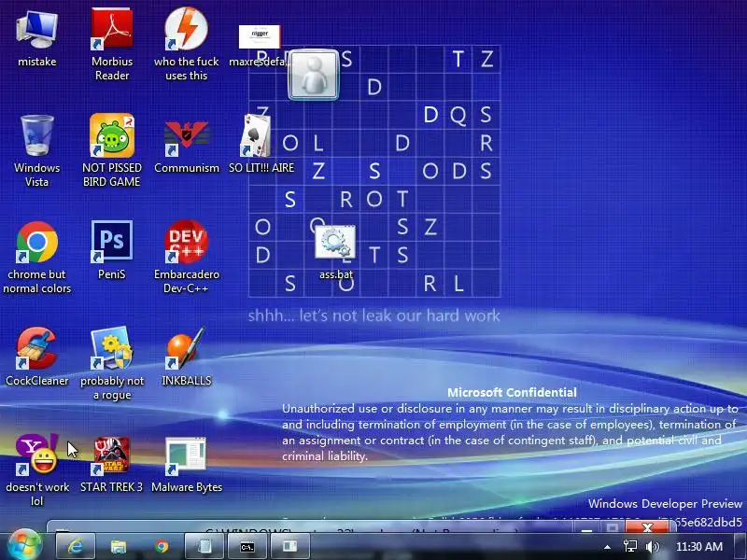The height and width of the screenshot is (560, 747).
Task: Launch the Photoshop shortcut labeled PeniS
Action: click(112, 242)
